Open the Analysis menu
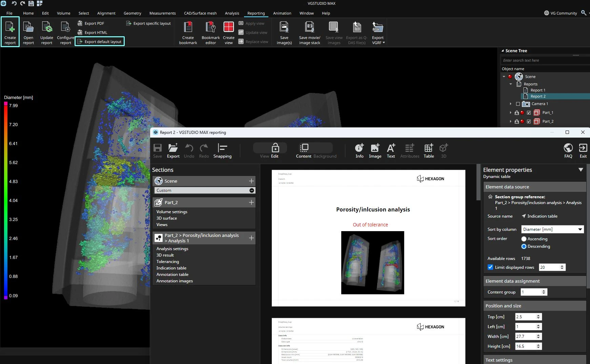The width and height of the screenshot is (590, 364). point(232,13)
